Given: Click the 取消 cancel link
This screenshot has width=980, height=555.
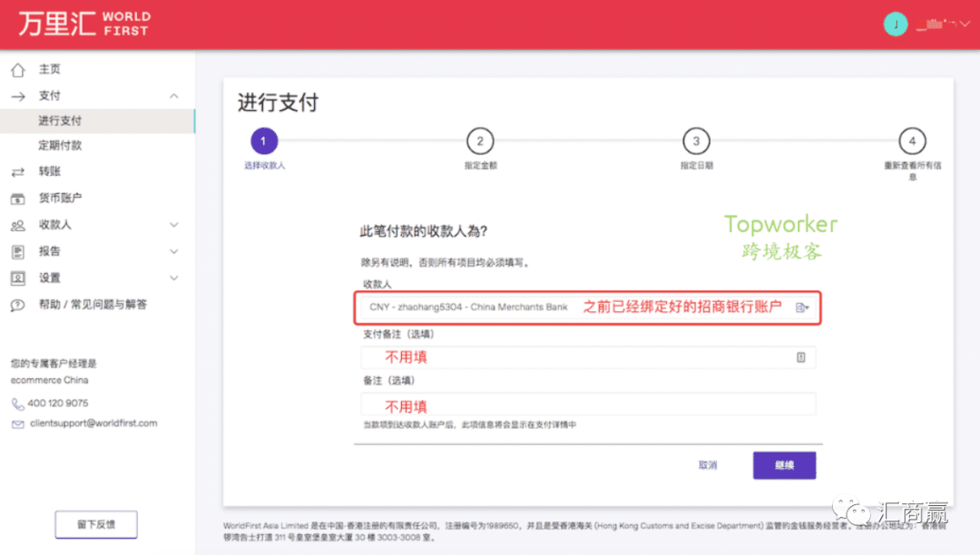Looking at the screenshot, I should pyautogui.click(x=709, y=464).
